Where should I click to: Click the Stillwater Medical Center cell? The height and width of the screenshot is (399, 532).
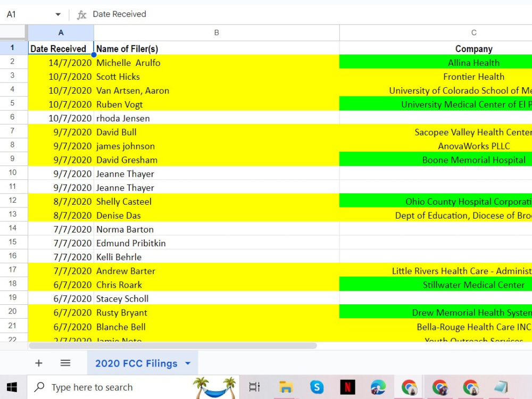point(436,285)
